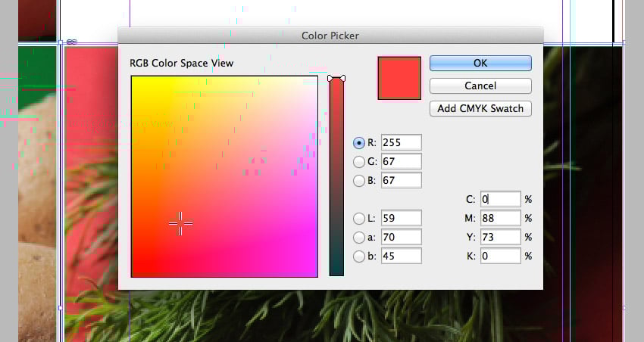
Task: Select the Lab a radio button
Action: 359,237
